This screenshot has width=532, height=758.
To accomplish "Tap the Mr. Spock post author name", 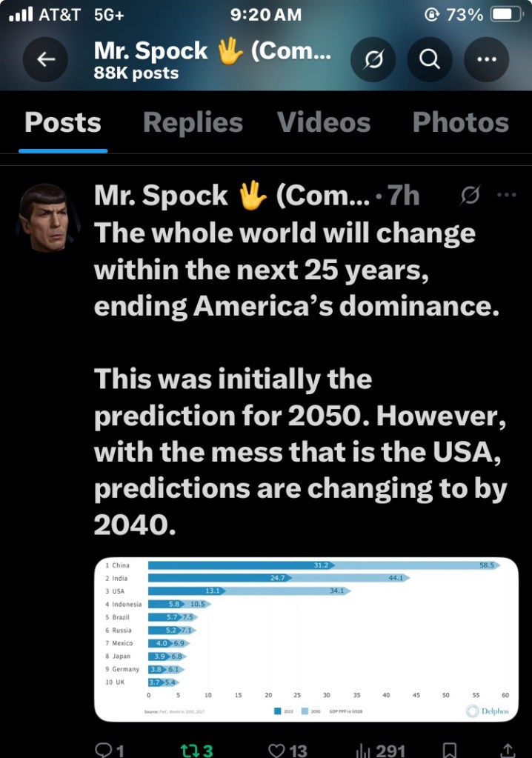I will pyautogui.click(x=162, y=196).
